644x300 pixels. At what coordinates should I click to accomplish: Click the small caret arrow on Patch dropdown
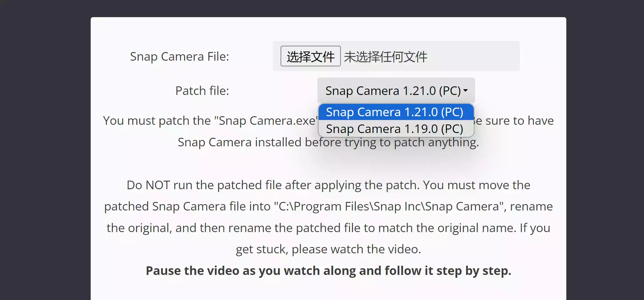pos(465,90)
